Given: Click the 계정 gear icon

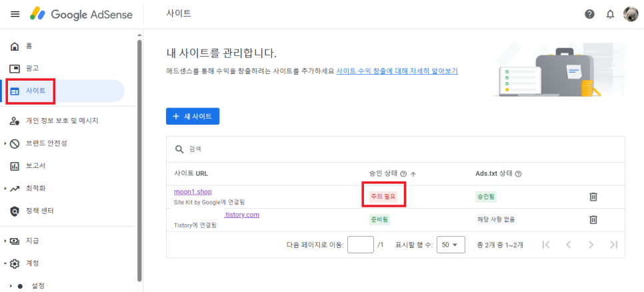Looking at the screenshot, I should tap(15, 263).
